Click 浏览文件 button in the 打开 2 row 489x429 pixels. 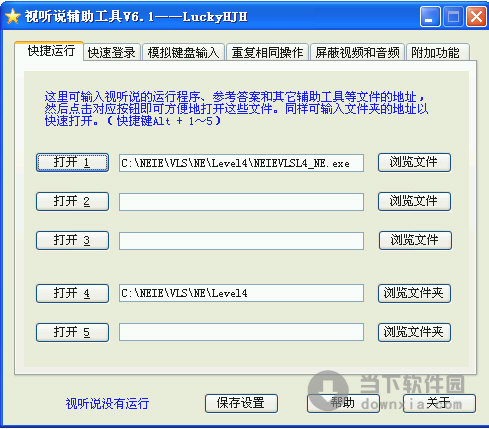click(414, 201)
